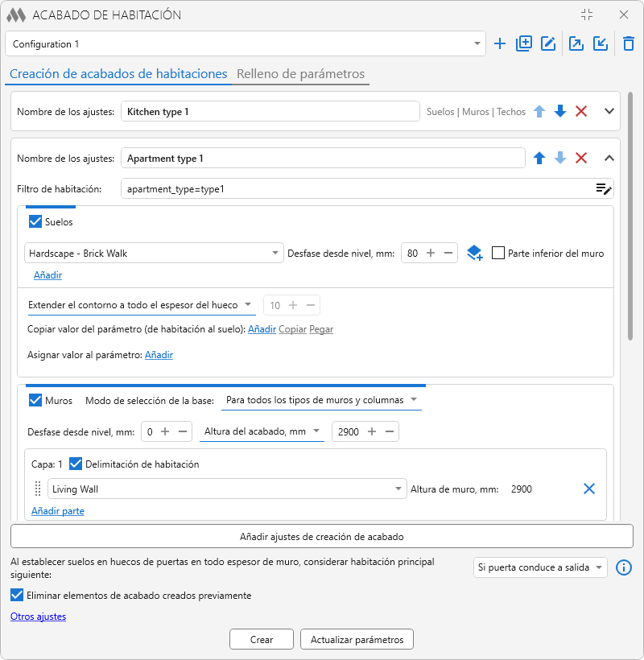
Task: Expand Hardscape - Brick Walk floor type dropdown
Action: click(154, 253)
